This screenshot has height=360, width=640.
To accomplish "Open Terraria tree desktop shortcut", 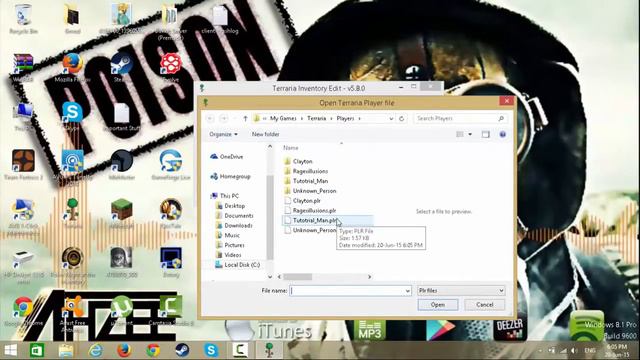I will tap(72, 213).
